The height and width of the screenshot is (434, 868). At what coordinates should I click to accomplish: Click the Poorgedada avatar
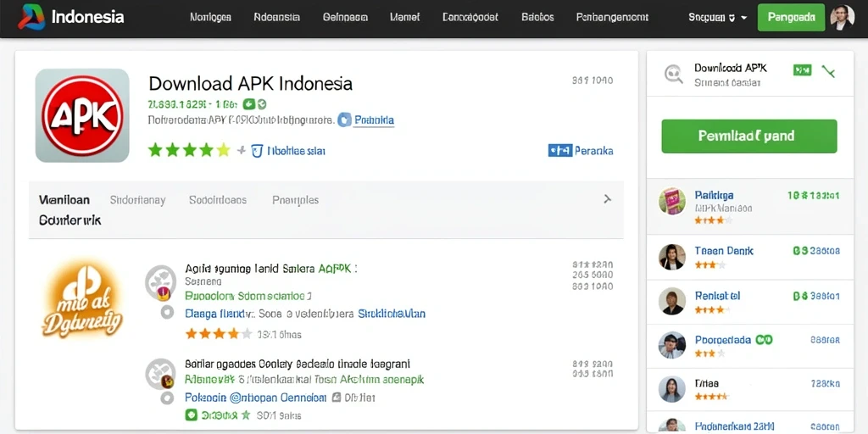pos(672,346)
